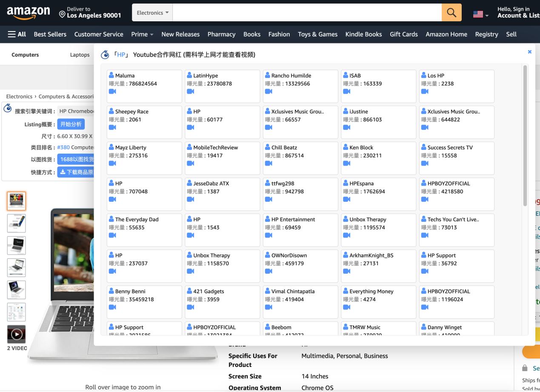Open the video icon under Maluma

(x=112, y=92)
